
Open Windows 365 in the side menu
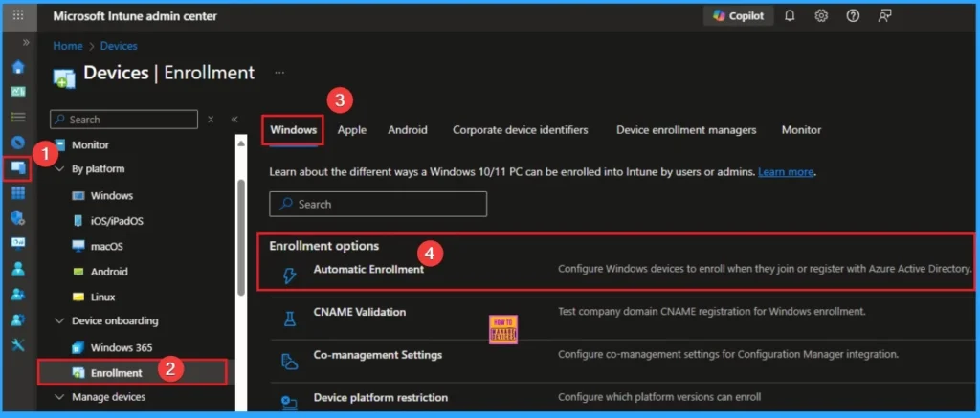pos(122,347)
